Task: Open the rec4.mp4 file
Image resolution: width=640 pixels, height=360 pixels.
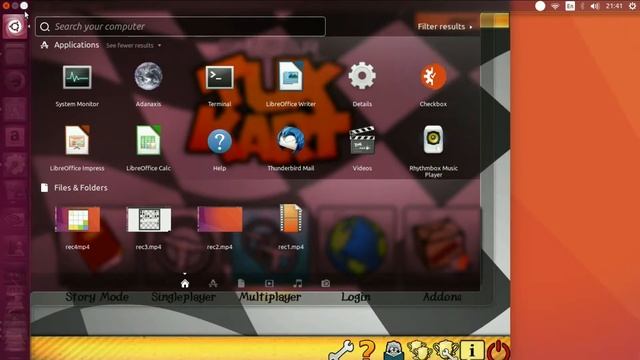Action: pos(77,220)
